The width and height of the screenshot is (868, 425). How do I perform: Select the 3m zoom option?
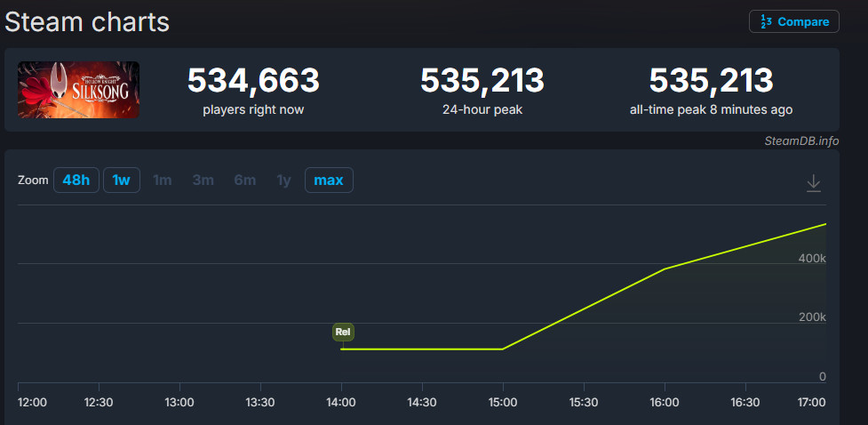[x=203, y=180]
